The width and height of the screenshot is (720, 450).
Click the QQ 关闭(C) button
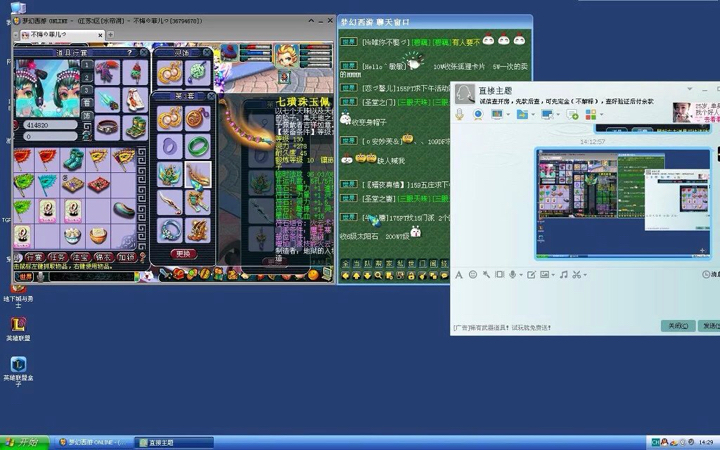pos(678,326)
